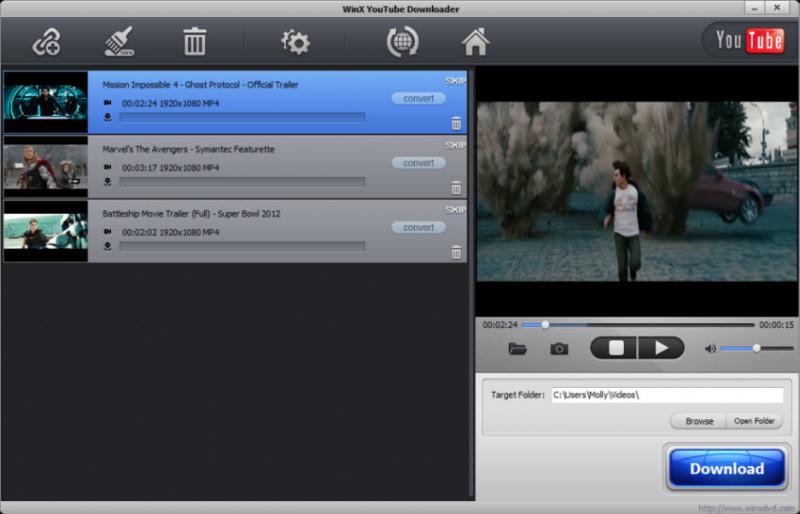Click the Target Folder path field
The height and width of the screenshot is (514, 800).
point(667,395)
